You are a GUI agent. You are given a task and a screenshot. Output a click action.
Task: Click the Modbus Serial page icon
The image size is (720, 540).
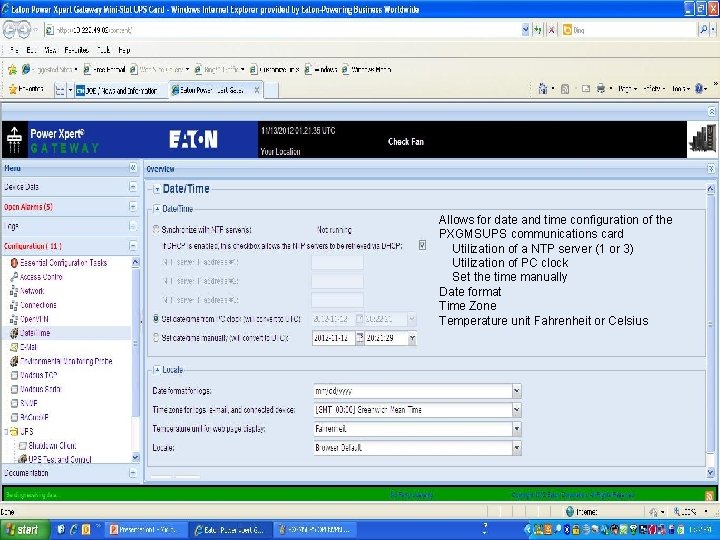pos(14,389)
